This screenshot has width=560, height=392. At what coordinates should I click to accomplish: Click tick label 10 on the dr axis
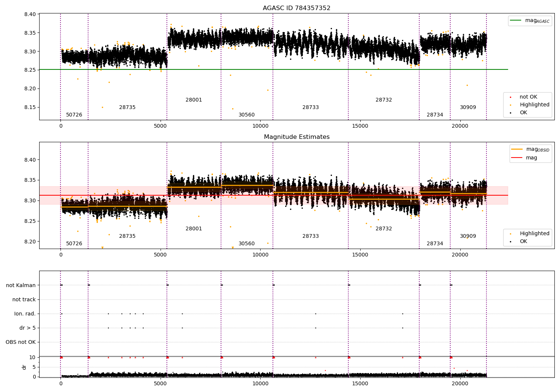[32, 357]
